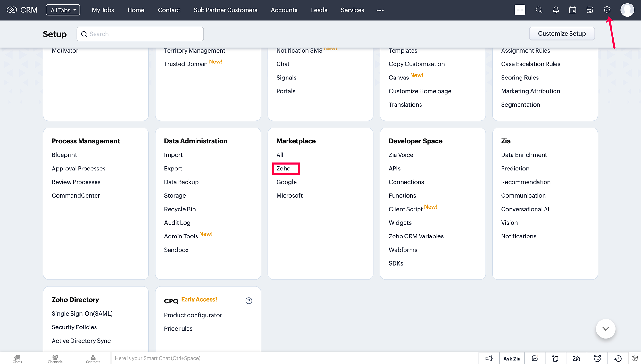This screenshot has width=641, height=364.
Task: Open the calendar icon in header
Action: point(572,10)
